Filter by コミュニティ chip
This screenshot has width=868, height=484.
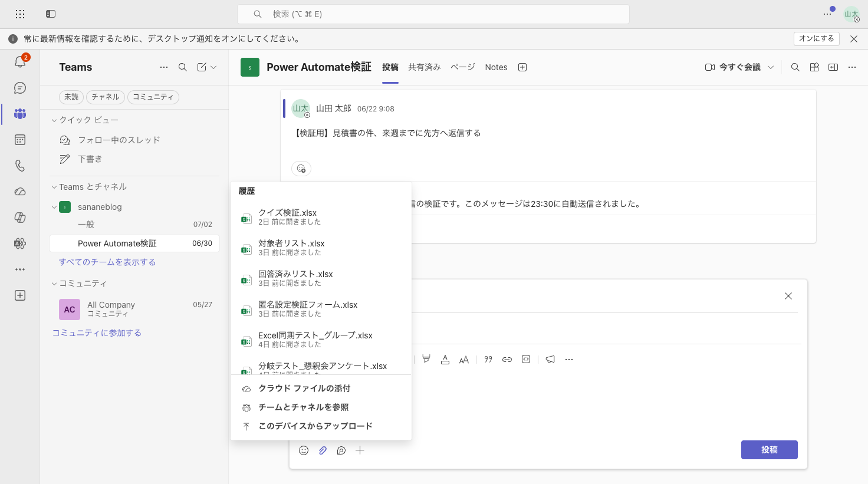click(153, 97)
